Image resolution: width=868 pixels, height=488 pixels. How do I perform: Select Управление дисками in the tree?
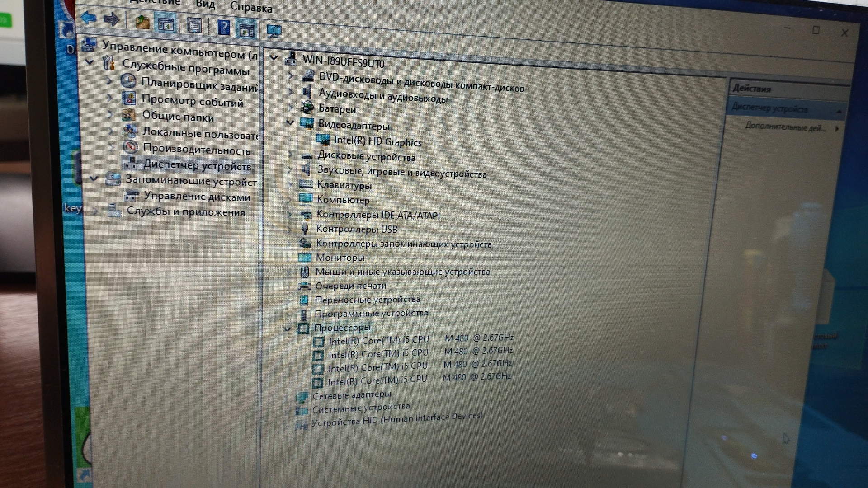[197, 197]
